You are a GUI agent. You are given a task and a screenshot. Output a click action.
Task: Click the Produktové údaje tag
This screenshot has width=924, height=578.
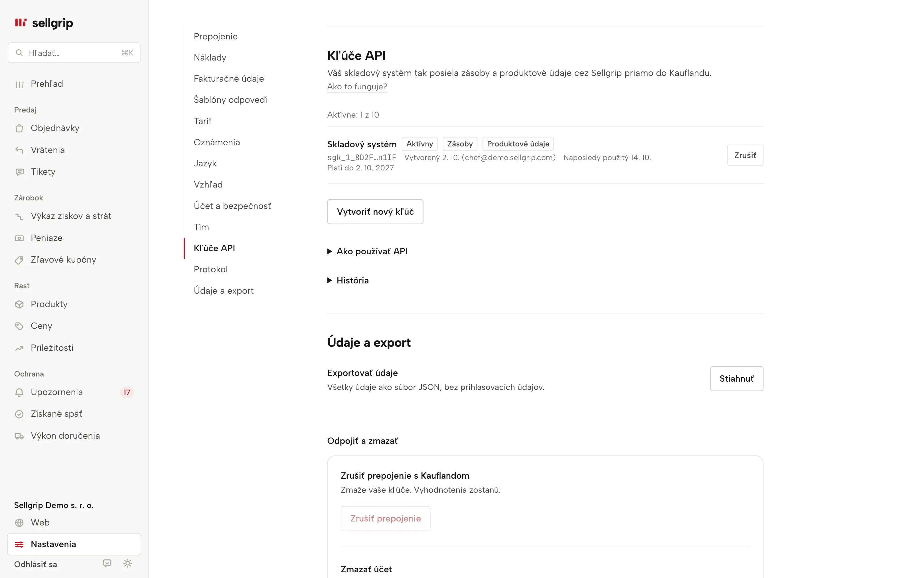pyautogui.click(x=518, y=144)
